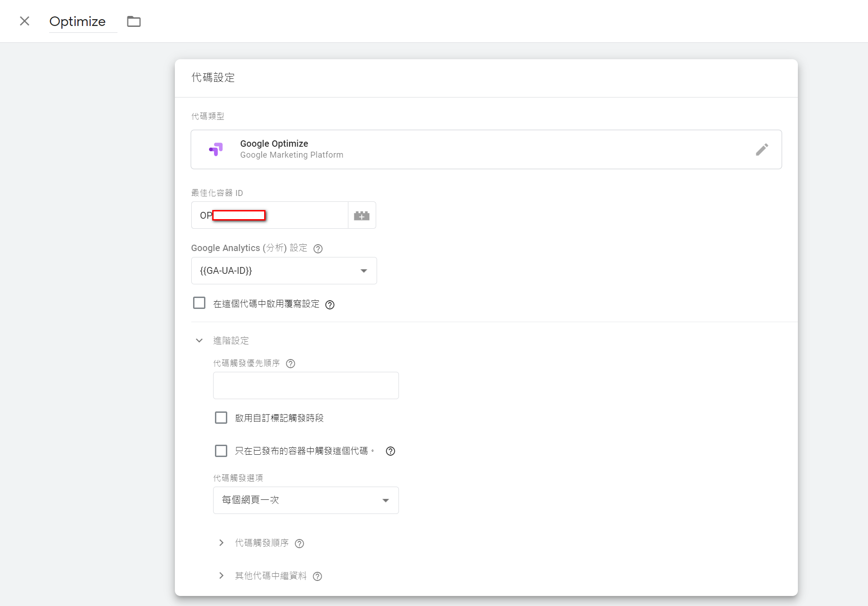Viewport: 868px width, 606px height.
Task: Open help for 只在已發布的容器中觸發這個代碼
Action: 390,451
